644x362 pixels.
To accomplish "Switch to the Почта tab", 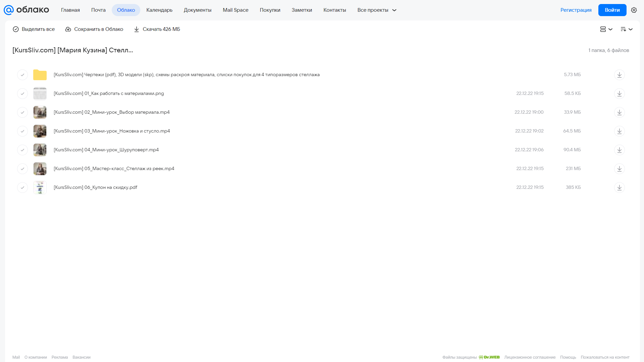I will (x=98, y=10).
